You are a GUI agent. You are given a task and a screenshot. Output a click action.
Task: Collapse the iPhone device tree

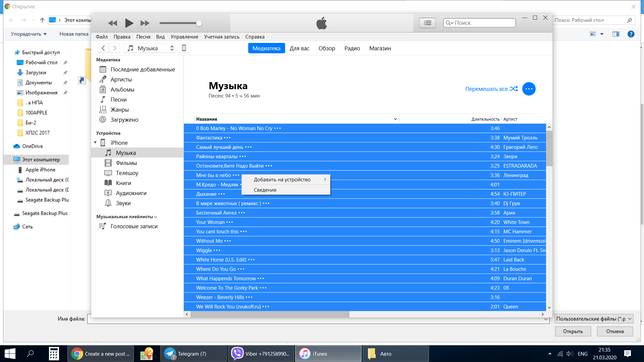[95, 143]
